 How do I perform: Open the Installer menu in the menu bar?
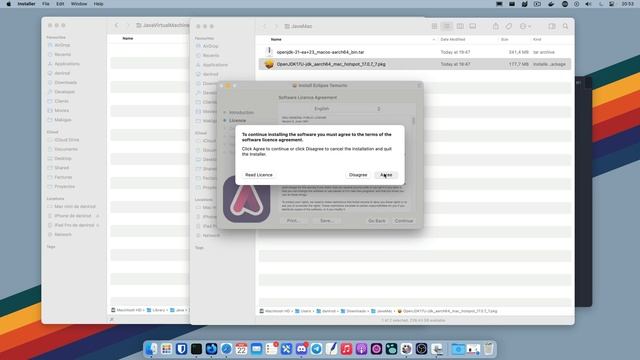pos(26,4)
